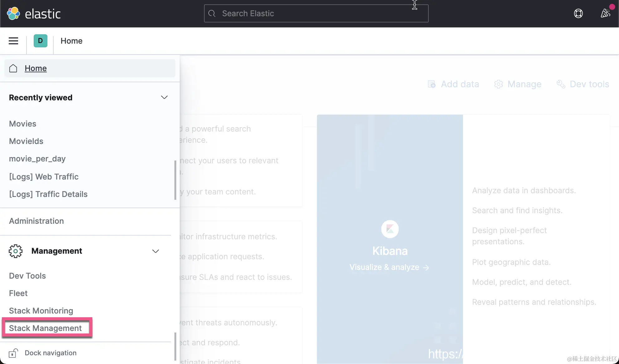619x364 pixels.
Task: Click the sidebar navigation scrollbar
Action: (x=175, y=346)
